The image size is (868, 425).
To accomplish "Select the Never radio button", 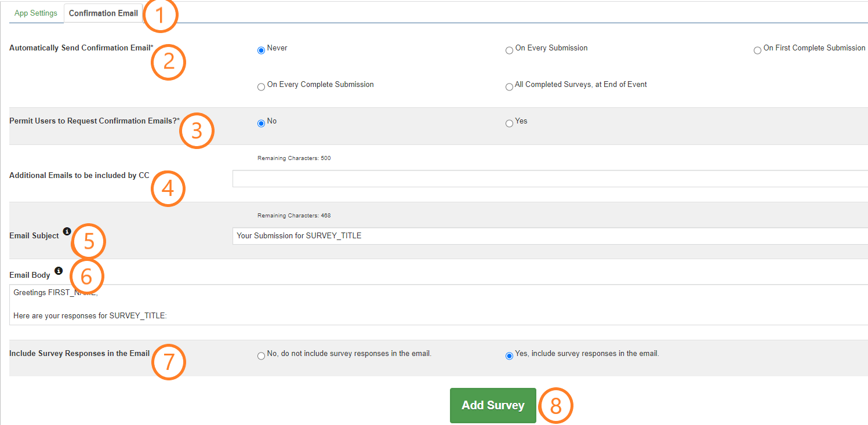I will click(261, 50).
